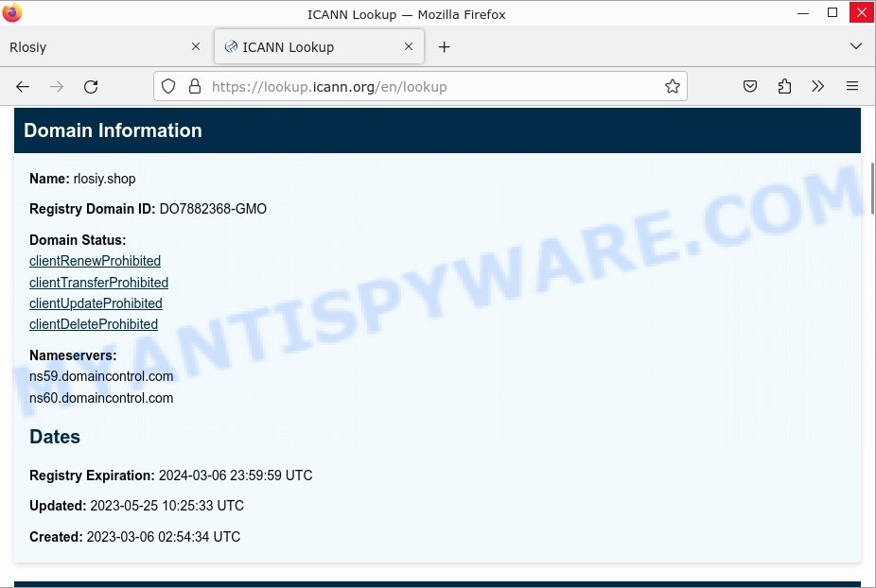
Task: Reload the current page
Action: (x=91, y=87)
